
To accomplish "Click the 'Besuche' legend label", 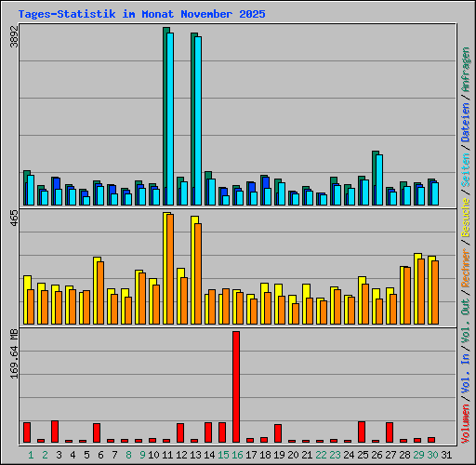I will 466,219.
